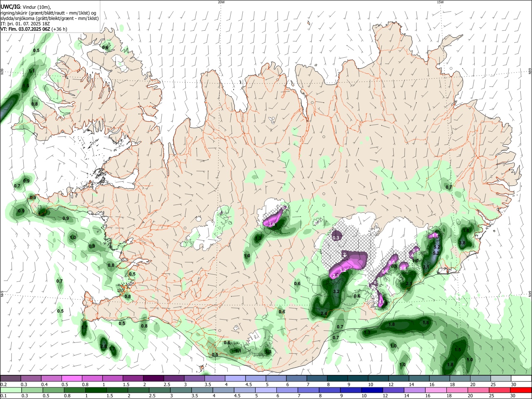Screen dimensions: 532x399
Task: Click the 'rigning/skúrir' description line
Action: [x=48, y=12]
